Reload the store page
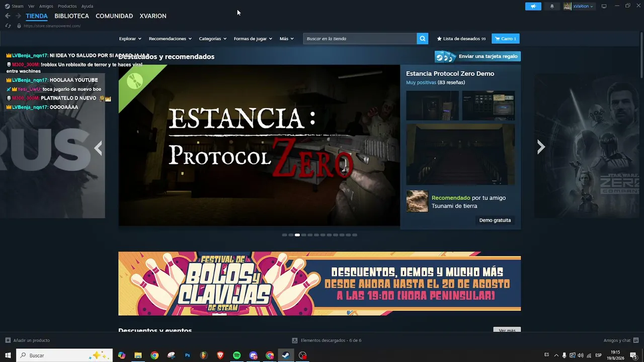This screenshot has height=362, width=644. [8, 26]
